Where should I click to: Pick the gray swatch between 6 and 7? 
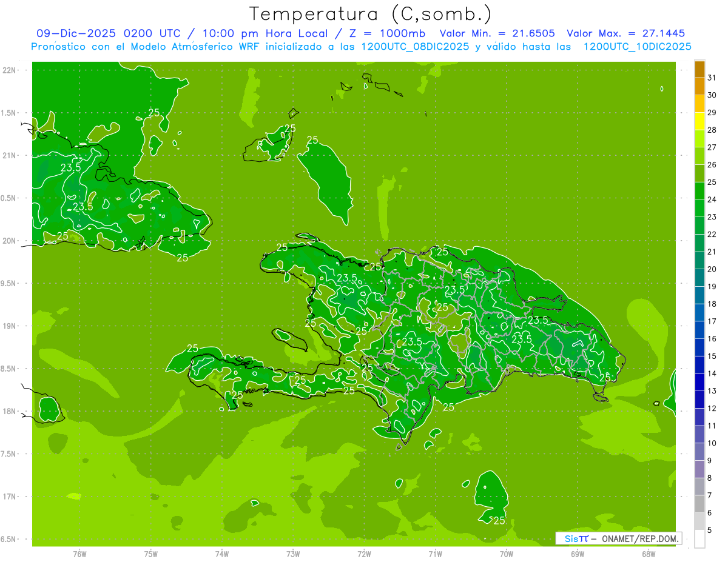[699, 504]
